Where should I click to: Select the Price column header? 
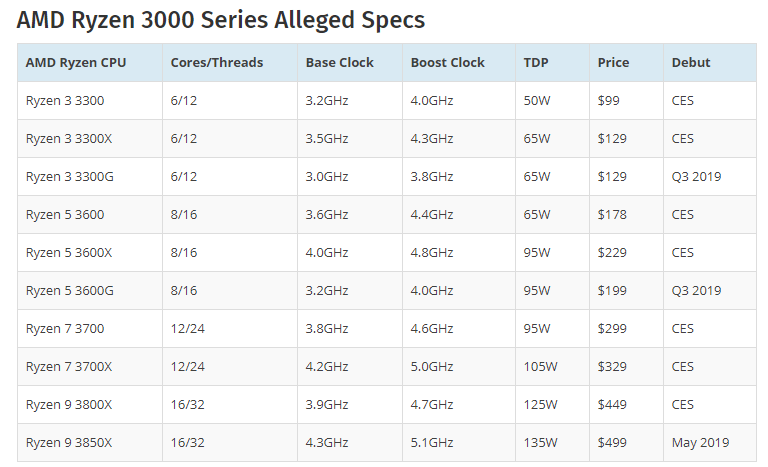pyautogui.click(x=613, y=62)
